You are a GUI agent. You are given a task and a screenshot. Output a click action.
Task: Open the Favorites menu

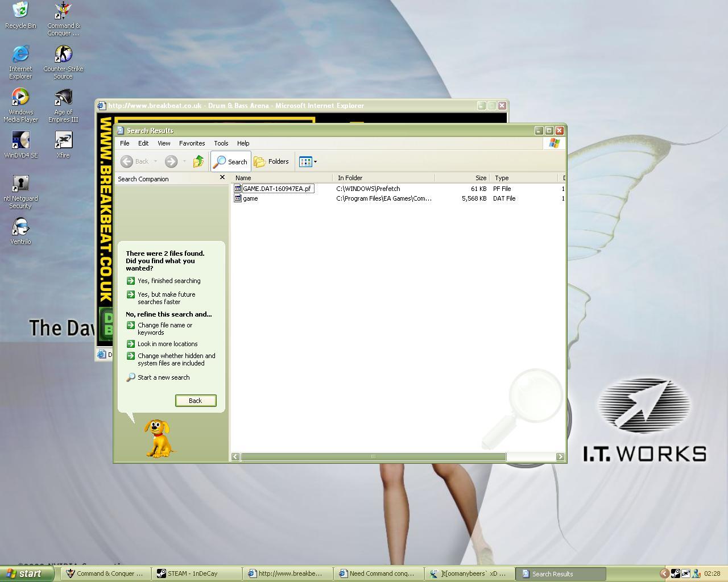[x=192, y=143]
